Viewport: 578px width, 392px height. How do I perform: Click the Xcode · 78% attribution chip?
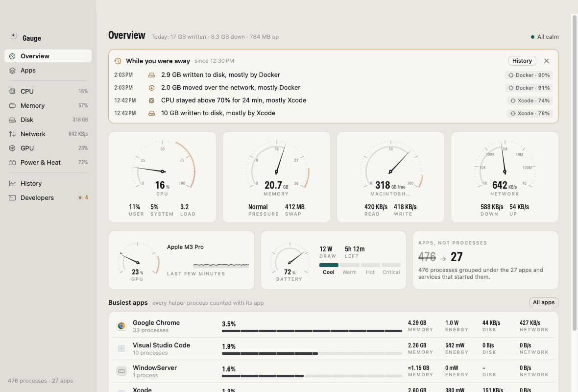tap(530, 113)
